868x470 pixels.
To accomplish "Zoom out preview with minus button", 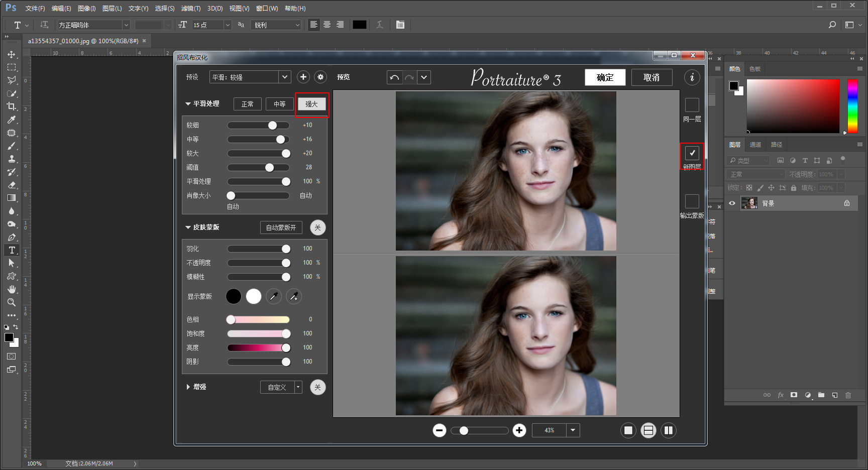I will pyautogui.click(x=440, y=430).
